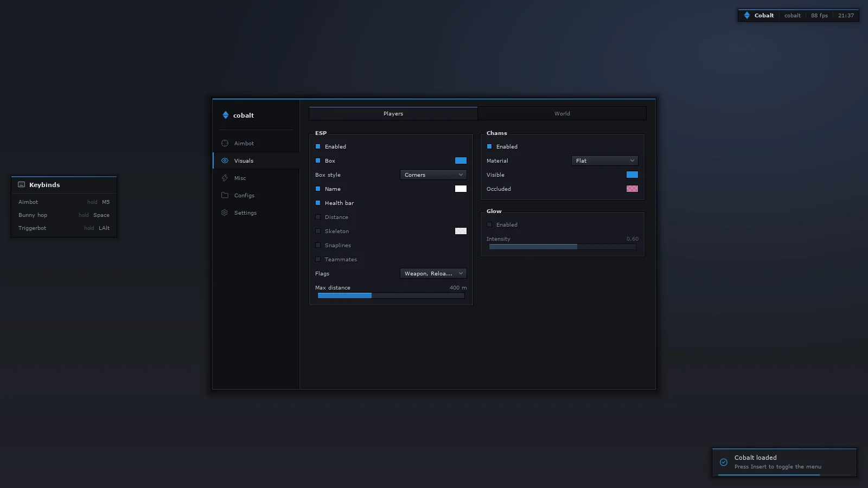Disable the Health bar checkbox
The image size is (868, 488).
tap(318, 203)
